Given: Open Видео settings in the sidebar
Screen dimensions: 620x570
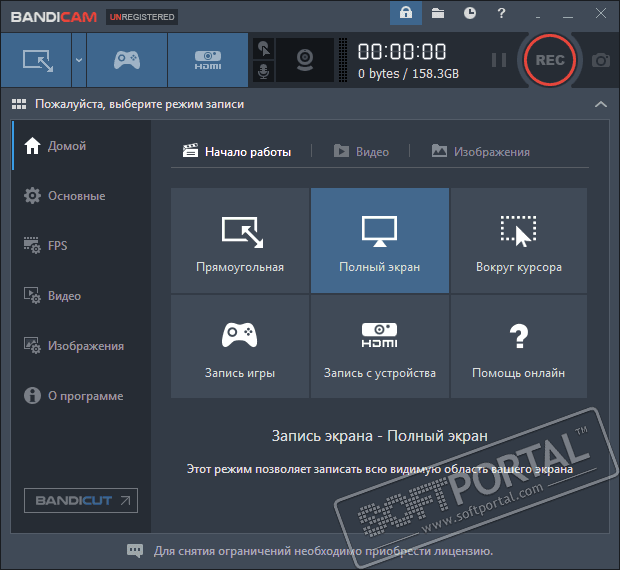Looking at the screenshot, I should (x=81, y=296).
